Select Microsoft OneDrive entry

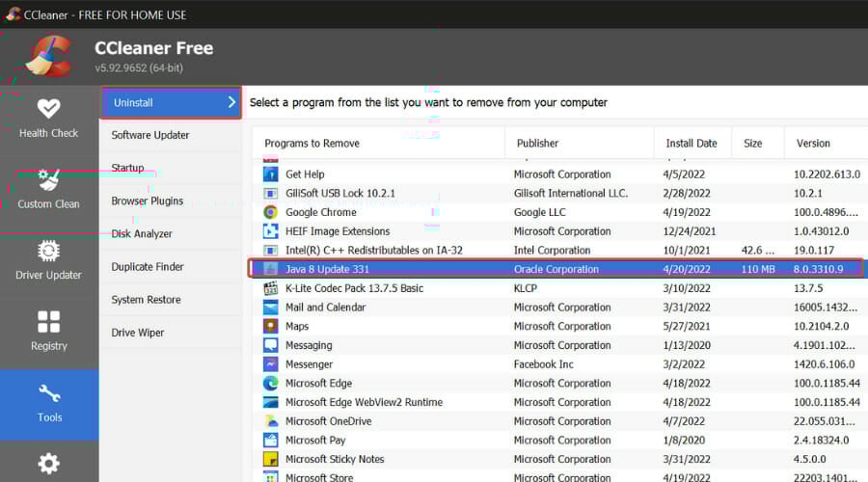point(328,421)
